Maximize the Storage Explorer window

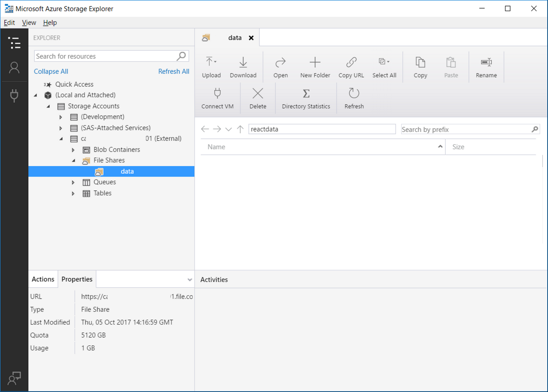coord(508,9)
